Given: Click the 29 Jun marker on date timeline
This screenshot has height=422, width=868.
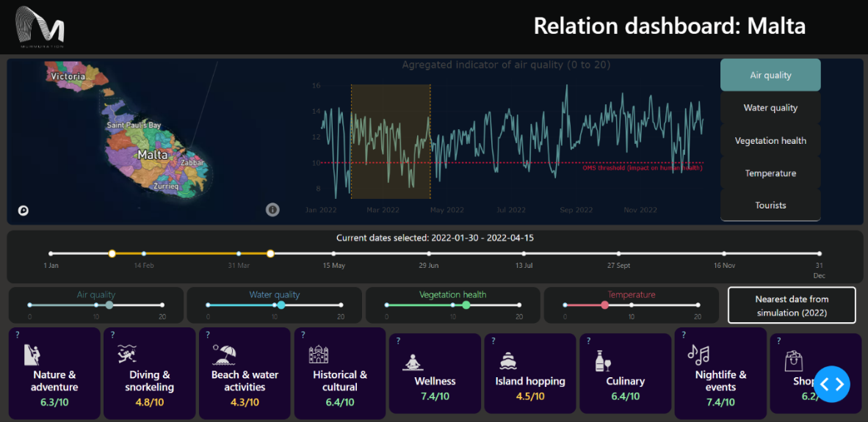Looking at the screenshot, I should tap(428, 254).
